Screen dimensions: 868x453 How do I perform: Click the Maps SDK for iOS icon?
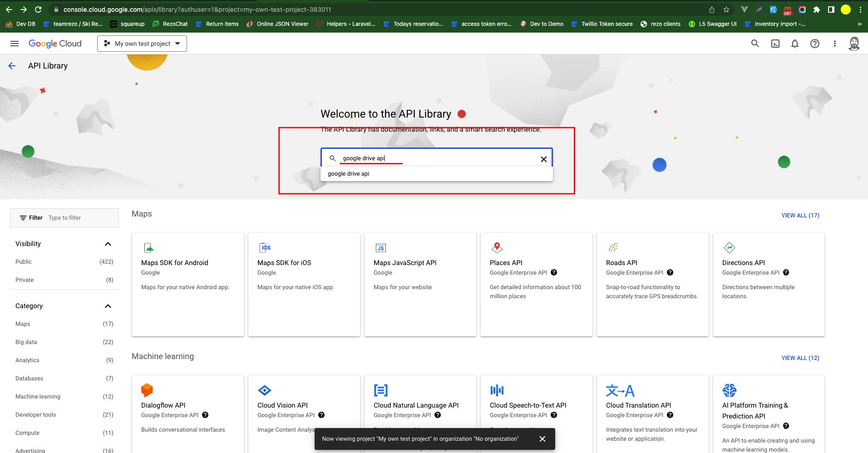[x=265, y=248]
